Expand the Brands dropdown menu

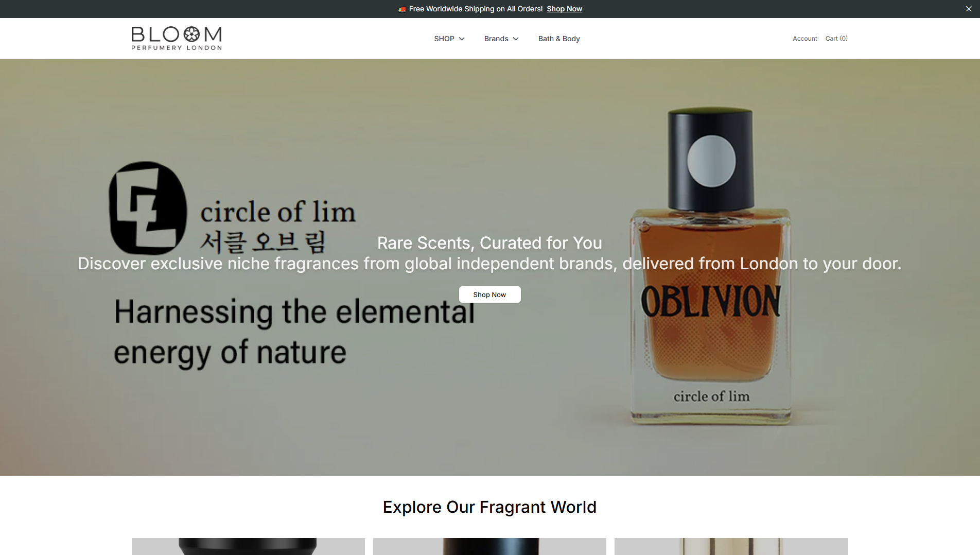[501, 39]
